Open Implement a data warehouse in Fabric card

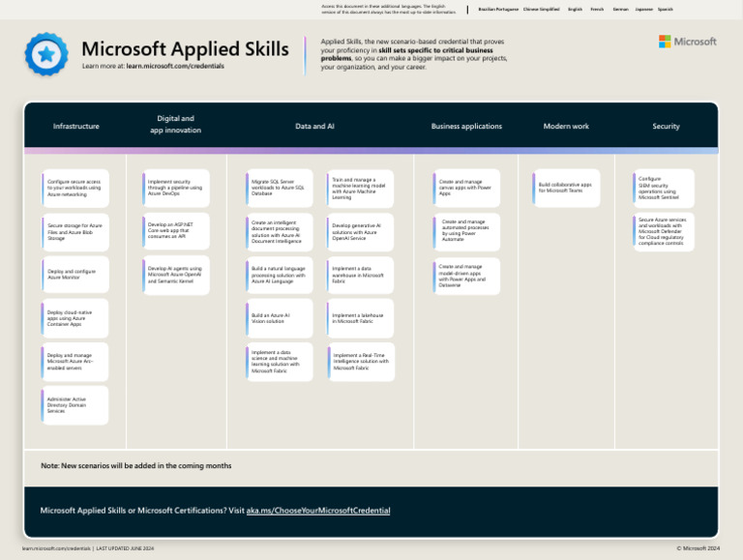(x=360, y=275)
